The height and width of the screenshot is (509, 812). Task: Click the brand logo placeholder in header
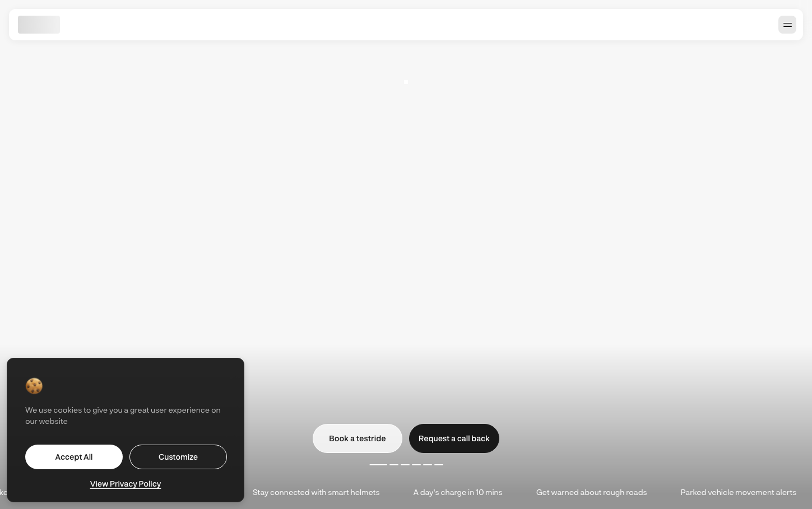coord(39,25)
